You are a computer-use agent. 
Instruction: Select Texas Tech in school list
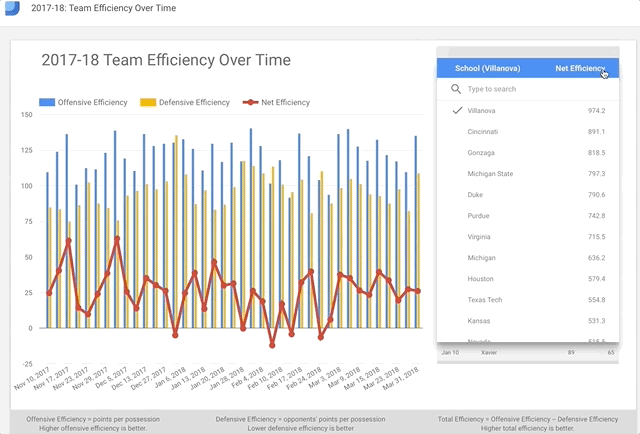528,300
